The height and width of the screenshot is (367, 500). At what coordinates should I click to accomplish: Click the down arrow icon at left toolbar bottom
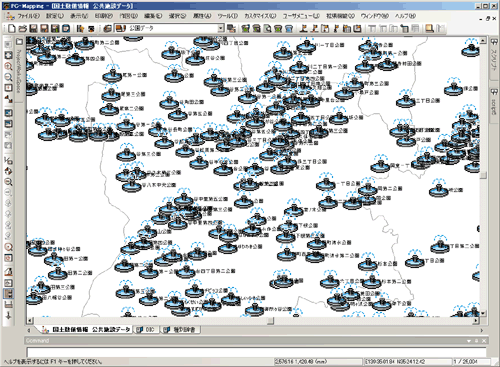(9, 315)
